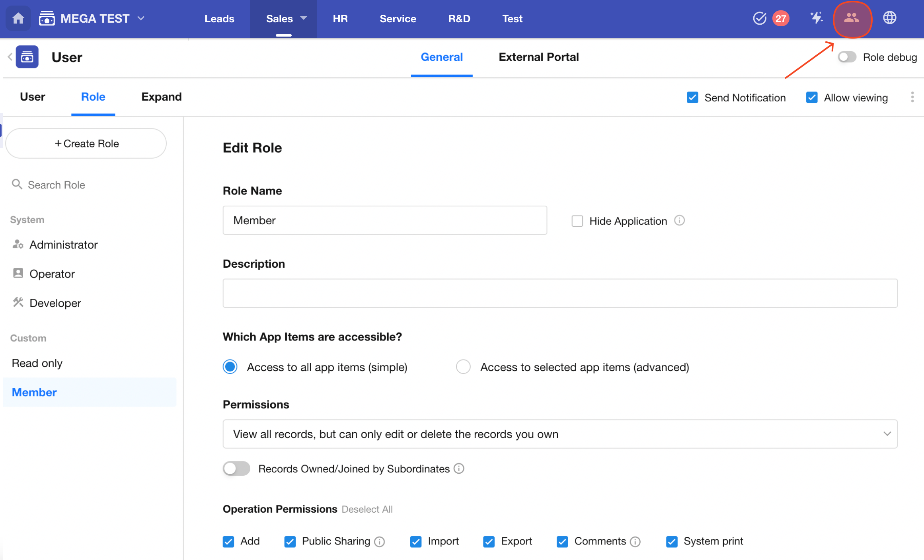The width and height of the screenshot is (924, 560).
Task: Open the Expand tab
Action: pyautogui.click(x=161, y=97)
